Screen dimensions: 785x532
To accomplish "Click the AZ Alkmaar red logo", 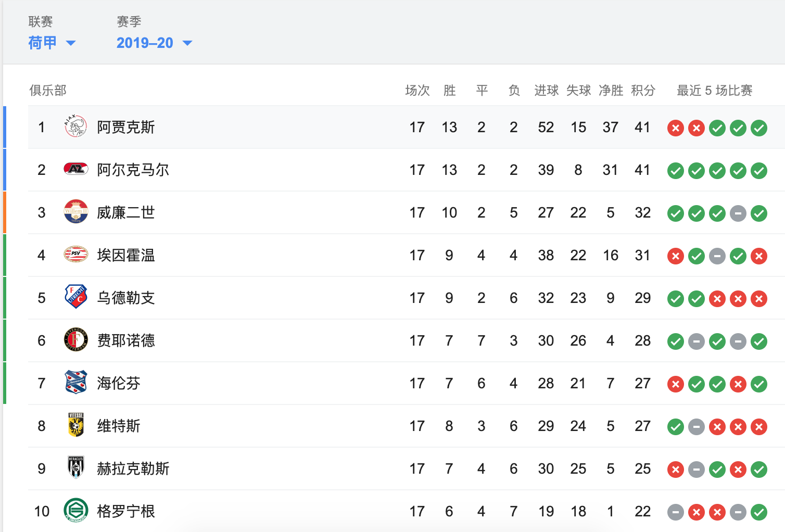I will pos(75,169).
